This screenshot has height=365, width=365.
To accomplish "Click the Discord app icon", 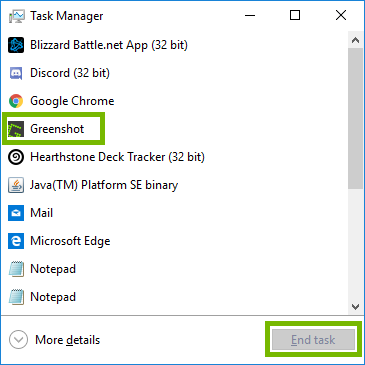I will click(x=16, y=73).
